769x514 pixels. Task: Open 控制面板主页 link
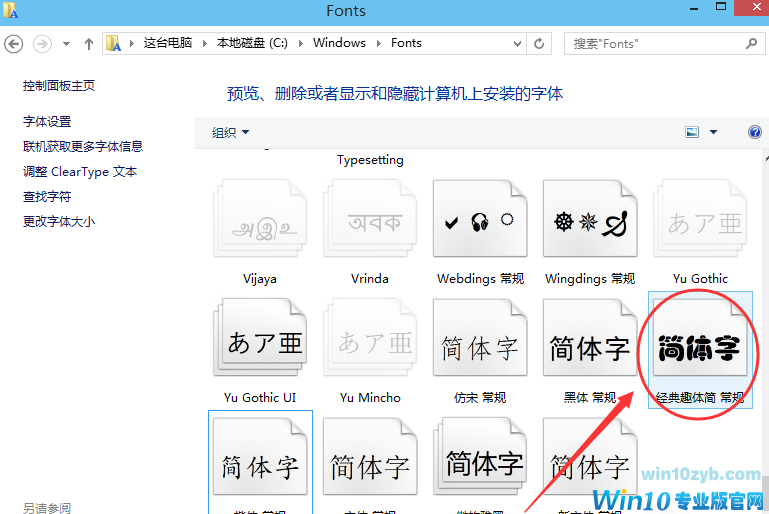click(59, 86)
